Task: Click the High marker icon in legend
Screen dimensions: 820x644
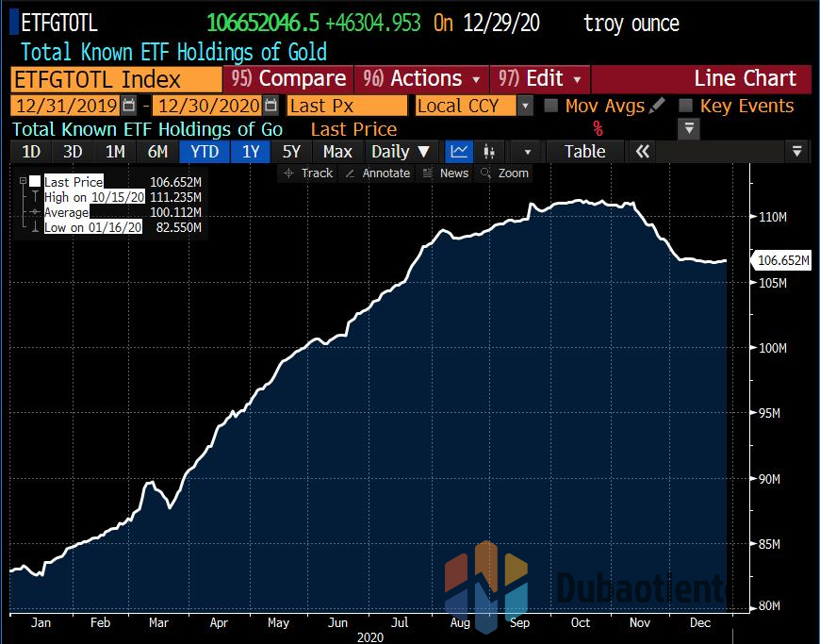Action: (x=35, y=197)
